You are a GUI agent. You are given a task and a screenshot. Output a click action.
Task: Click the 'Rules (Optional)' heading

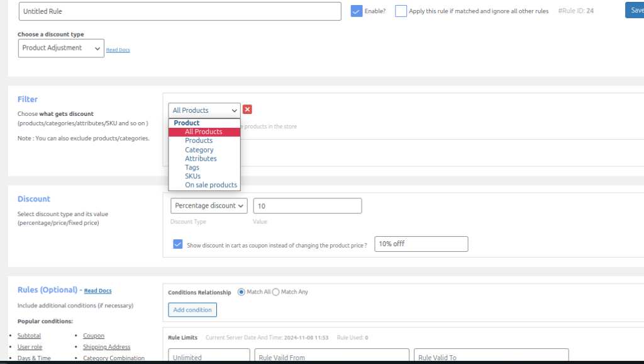click(47, 290)
